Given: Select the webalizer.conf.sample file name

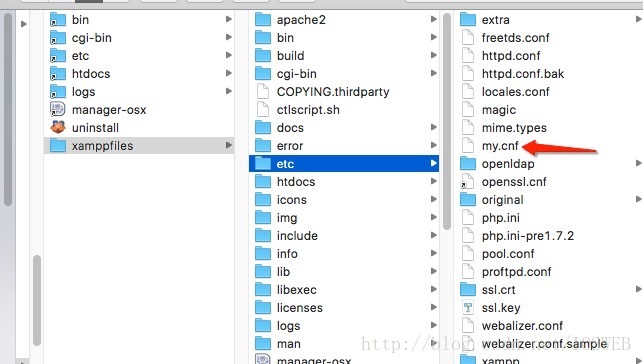Looking at the screenshot, I should click(x=545, y=344).
